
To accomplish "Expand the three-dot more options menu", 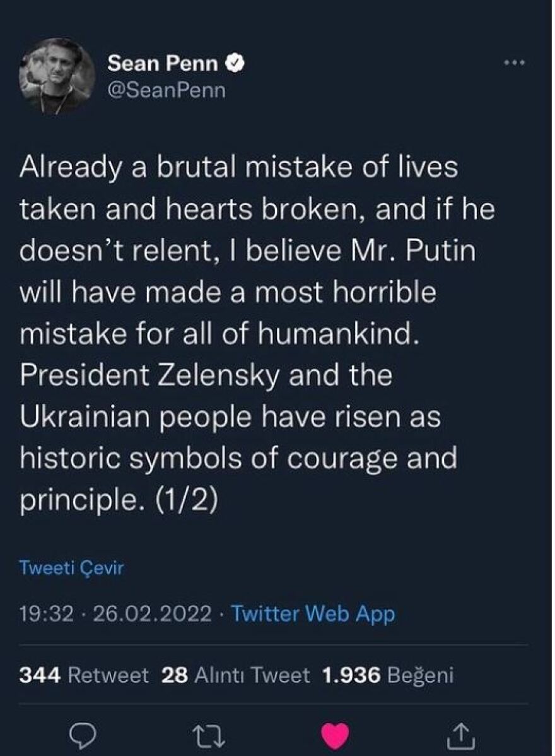I will 515,62.
